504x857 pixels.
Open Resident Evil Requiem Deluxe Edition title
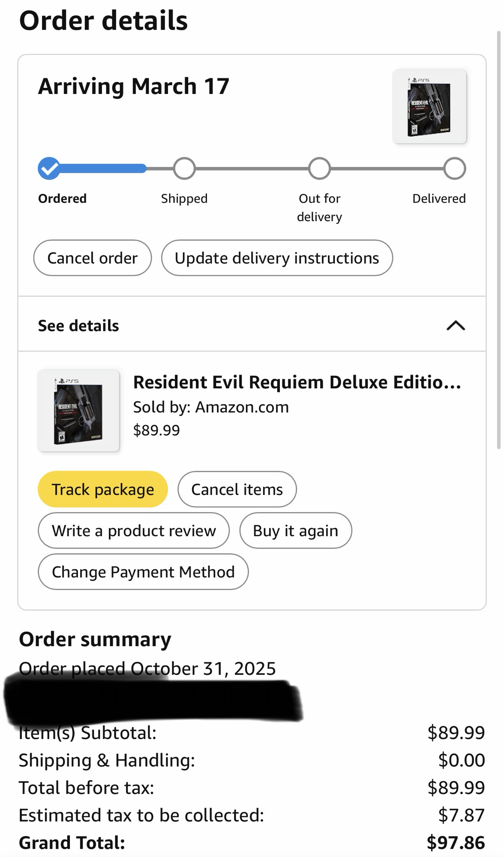tap(297, 382)
